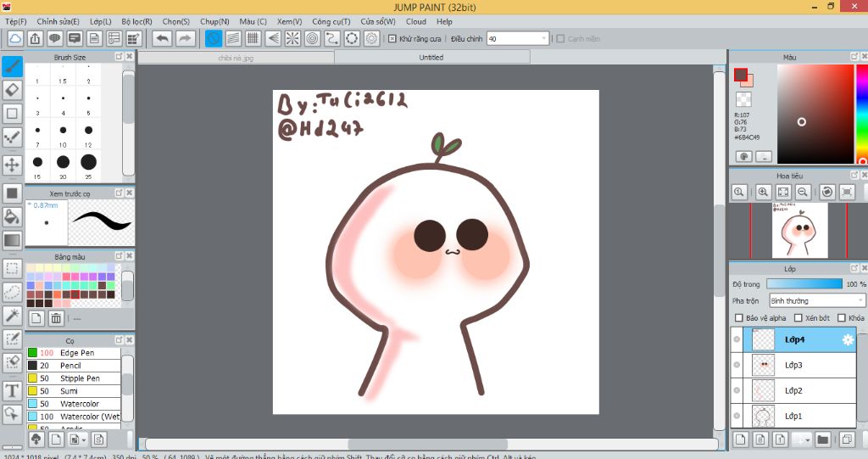Click the Undo arrow button
The image size is (868, 459).
[162, 38]
